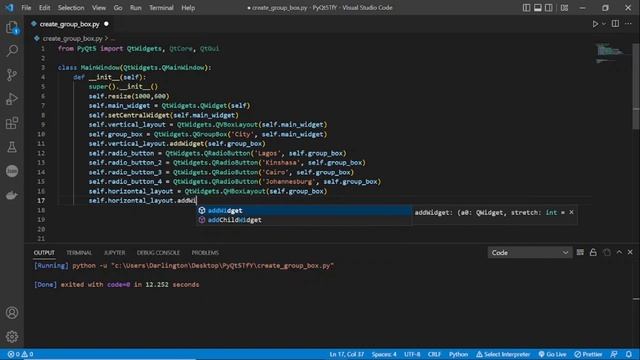Select the create_group_box.py editor tab
640x360 pixels.
(x=69, y=24)
